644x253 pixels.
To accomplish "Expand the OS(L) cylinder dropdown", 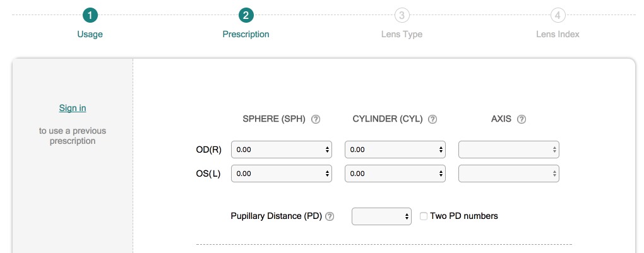I will pyautogui.click(x=395, y=174).
